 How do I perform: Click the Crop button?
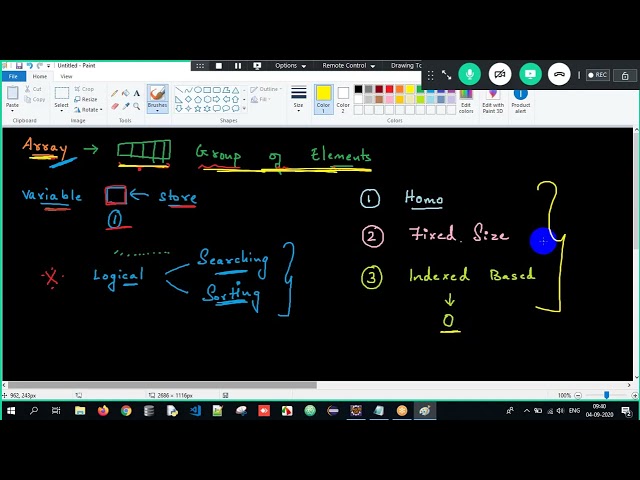[84, 89]
